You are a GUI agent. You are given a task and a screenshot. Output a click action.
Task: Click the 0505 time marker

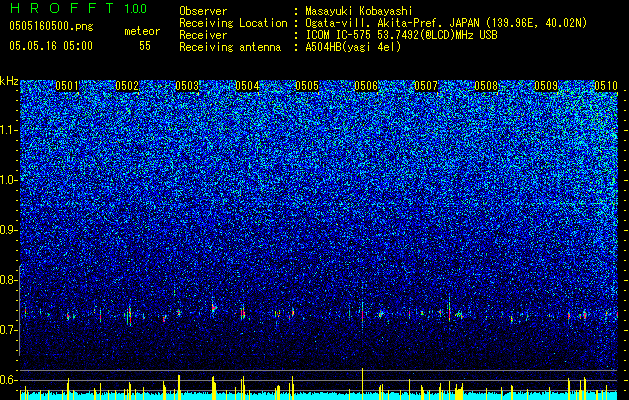(x=307, y=86)
